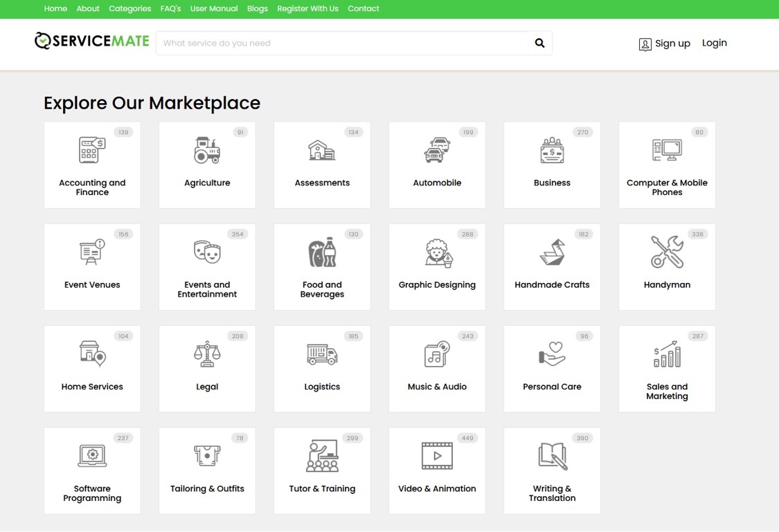Select the Accounting and Finance calculator icon
Viewport: 779px width, 532px height.
(x=92, y=149)
